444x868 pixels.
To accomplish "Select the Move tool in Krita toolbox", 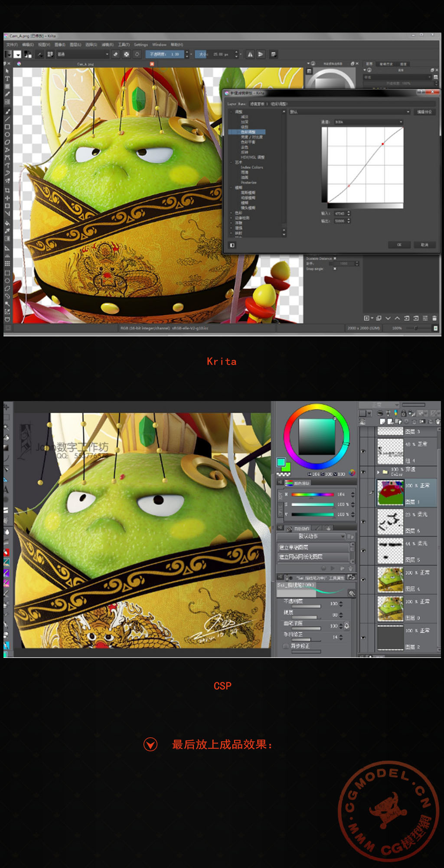I will point(7,198).
